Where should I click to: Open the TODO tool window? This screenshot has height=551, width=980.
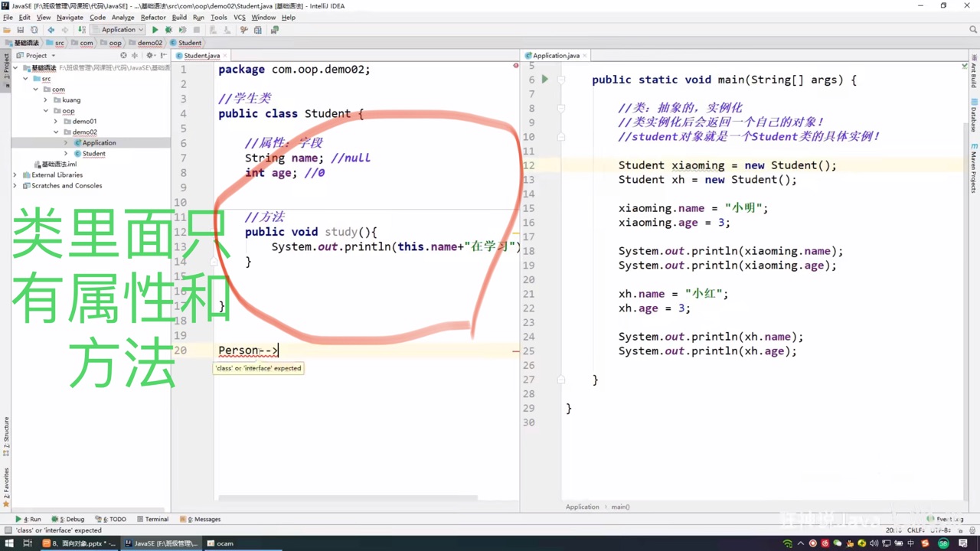tap(110, 519)
